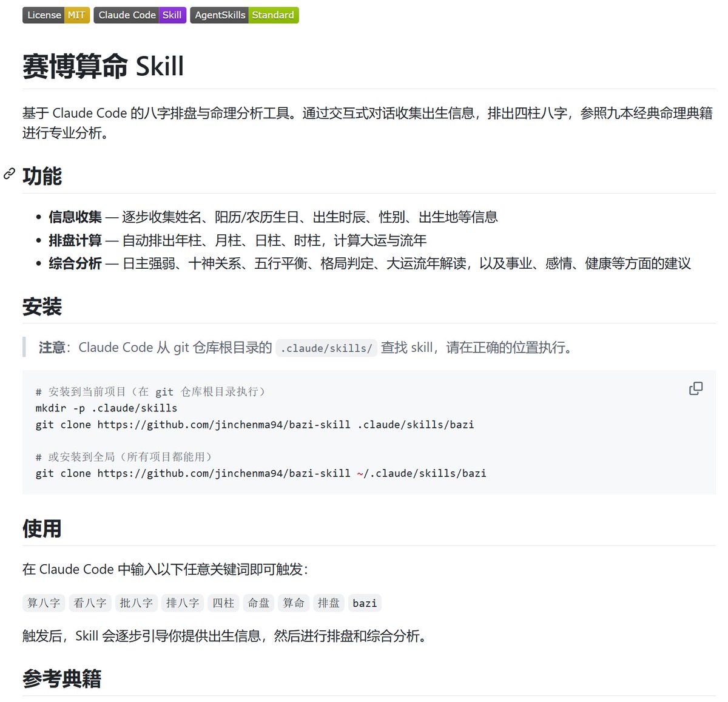Viewport: 728px width, 702px height.
Task: Select the 使用 section heading
Action: pyautogui.click(x=42, y=528)
